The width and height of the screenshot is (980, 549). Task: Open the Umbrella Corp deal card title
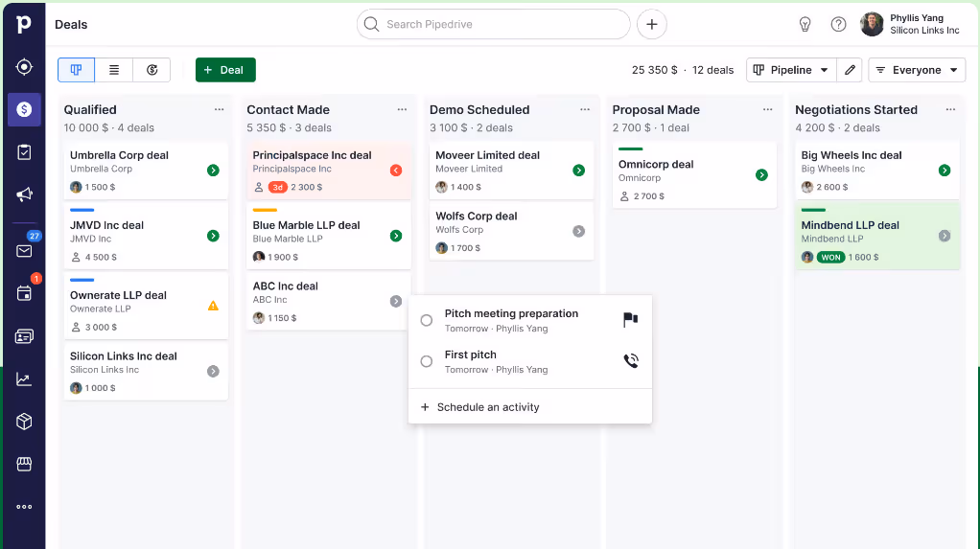119,155
